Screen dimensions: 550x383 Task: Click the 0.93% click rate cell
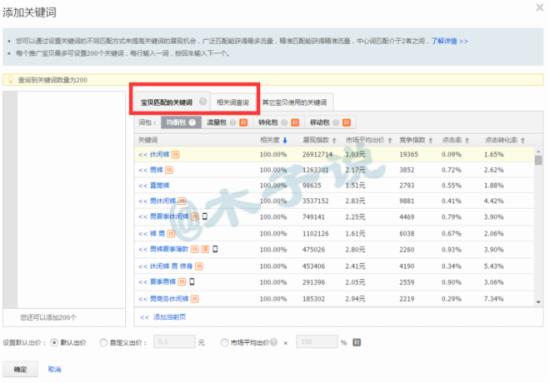coord(451,249)
